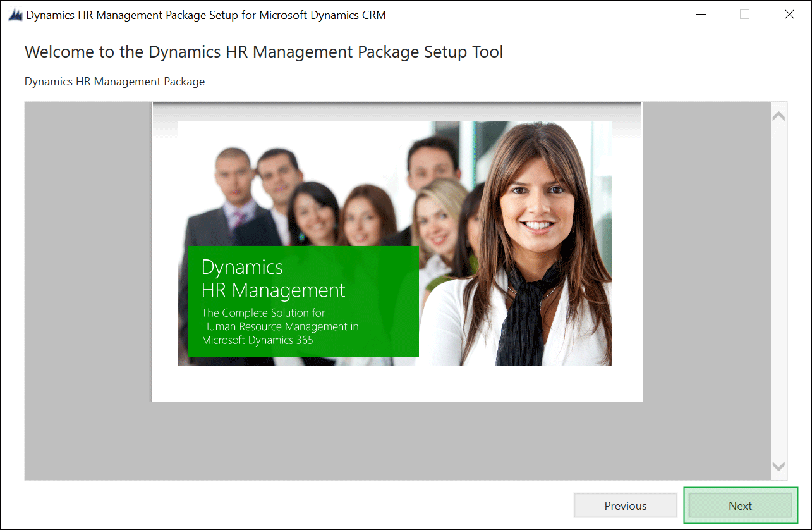Click the green Dynamics HR Management banner
This screenshot has width=812, height=530.
(x=303, y=302)
